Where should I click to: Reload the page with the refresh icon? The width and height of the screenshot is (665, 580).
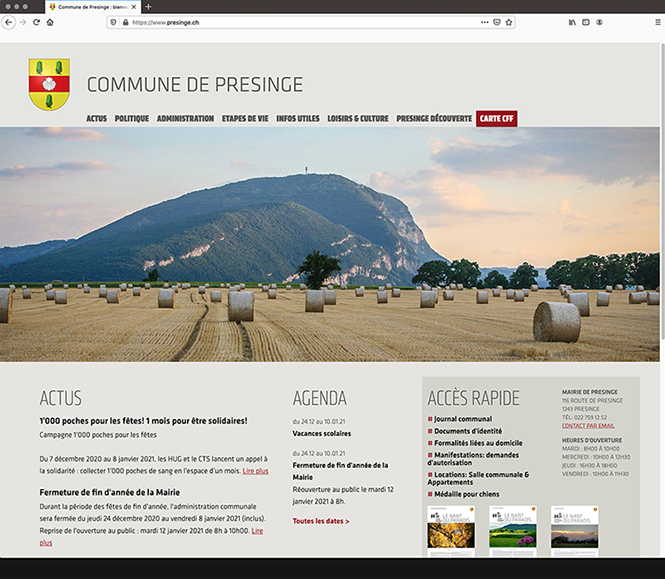(37, 21)
